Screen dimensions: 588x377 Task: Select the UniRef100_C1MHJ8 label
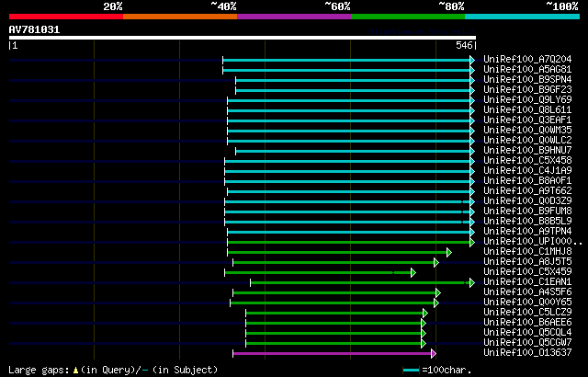click(527, 252)
